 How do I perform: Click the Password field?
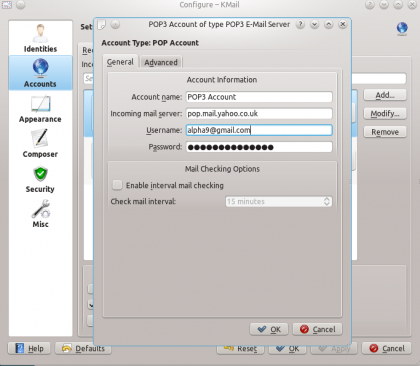(x=259, y=147)
